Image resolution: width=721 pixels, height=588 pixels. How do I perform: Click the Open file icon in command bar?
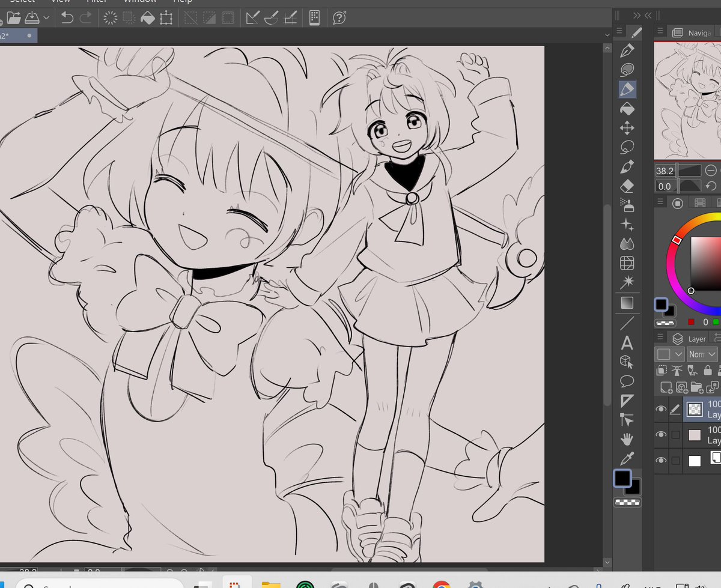[x=13, y=18]
